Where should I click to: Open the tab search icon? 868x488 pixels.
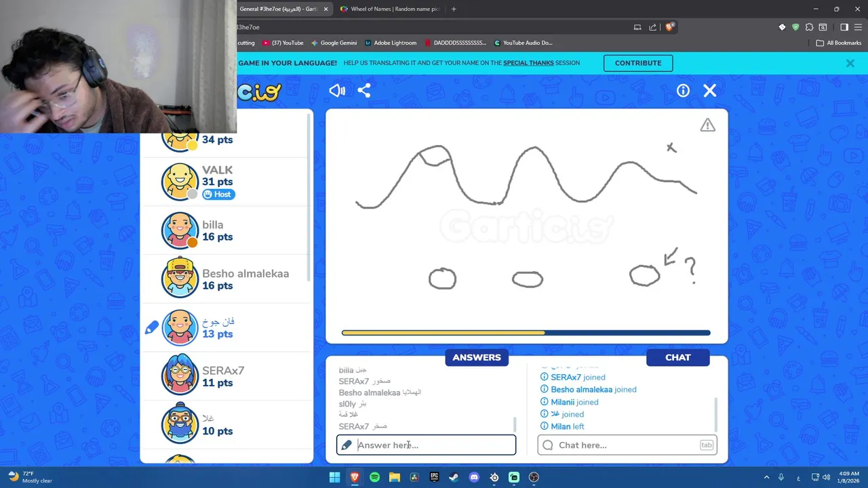(x=823, y=27)
